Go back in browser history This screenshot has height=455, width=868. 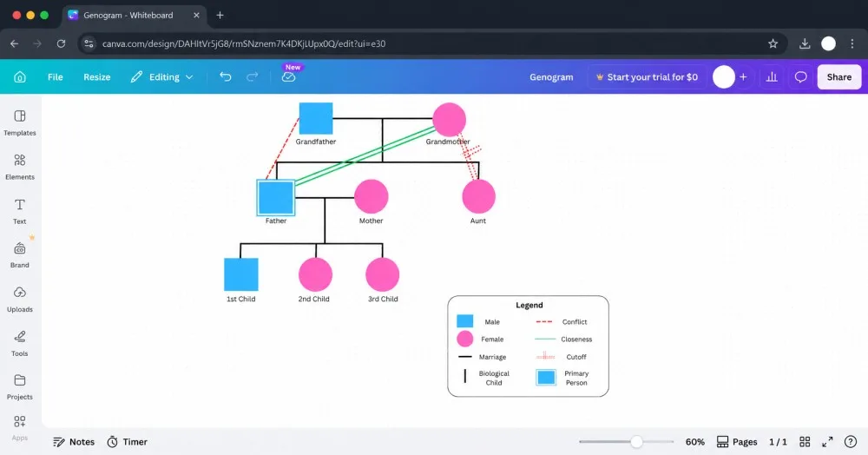15,43
